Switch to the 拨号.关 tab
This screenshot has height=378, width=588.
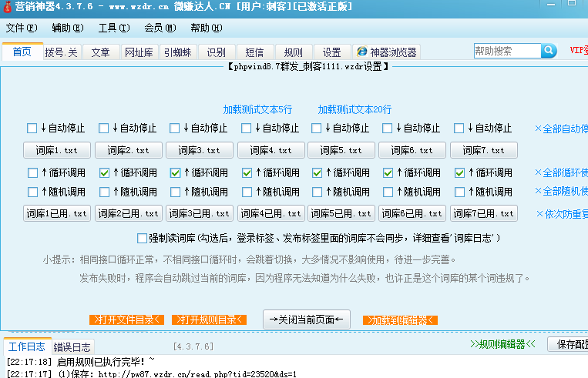62,52
